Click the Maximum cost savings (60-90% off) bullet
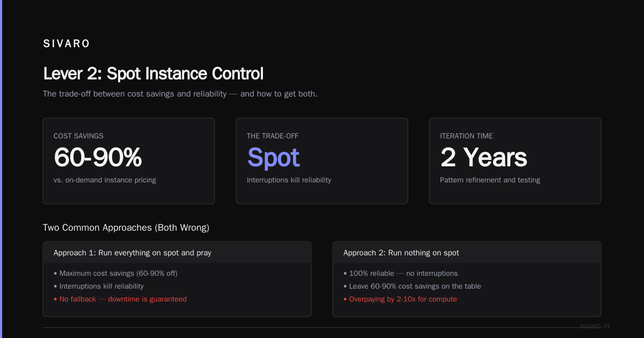The height and width of the screenshot is (338, 644). tap(115, 273)
